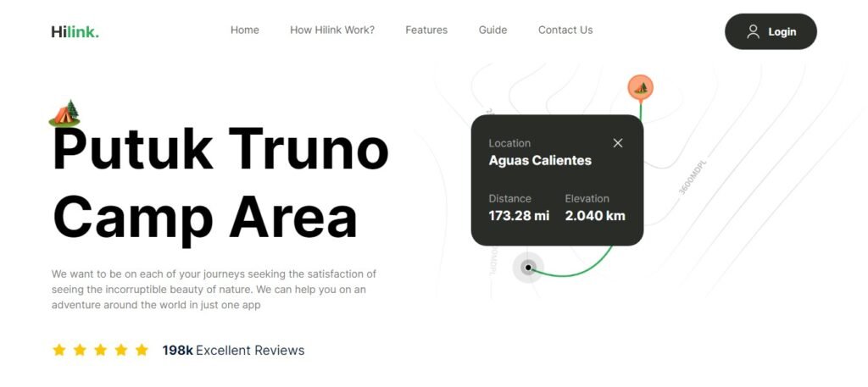Viewport: 868px width, 387px height.
Task: Click the Distance value 173.28 mi
Action: click(519, 216)
